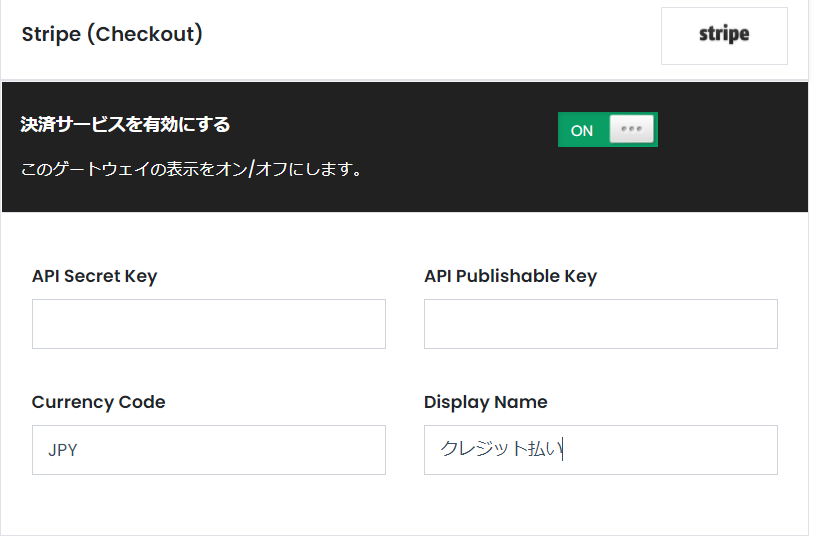The width and height of the screenshot is (817, 542).
Task: Click the Display Name label
Action: (x=486, y=402)
